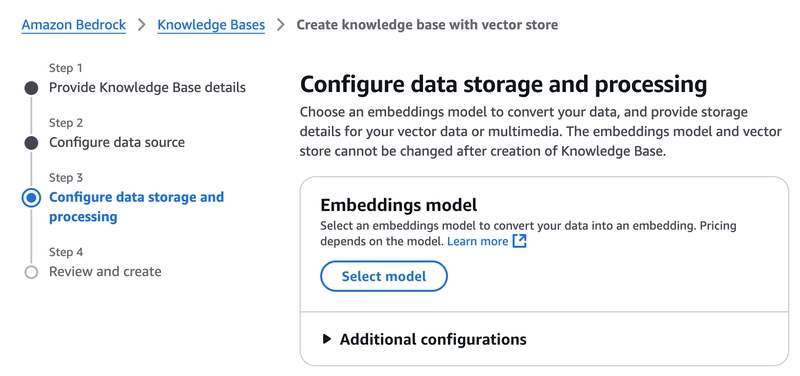Click the Configure data storage and processing page title
800x376 pixels.
(x=504, y=85)
